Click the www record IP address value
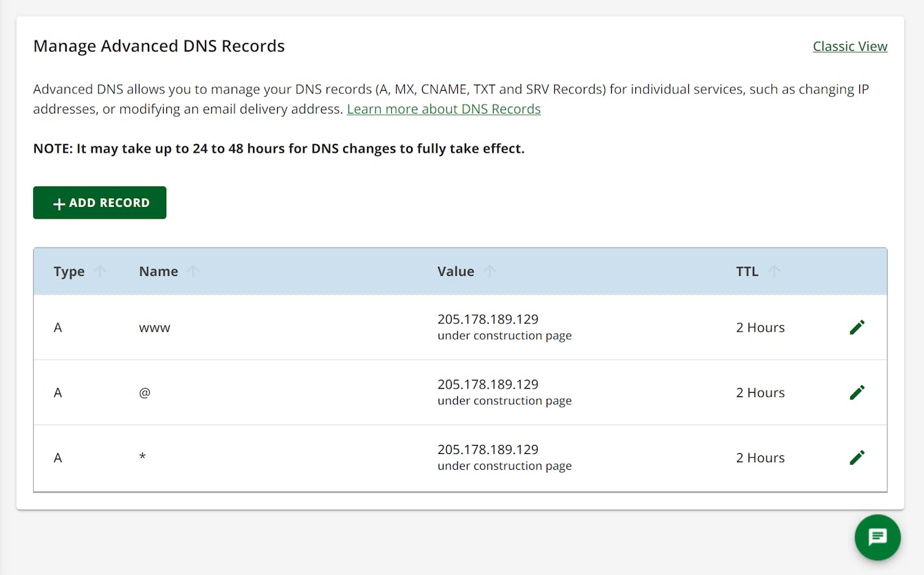The width and height of the screenshot is (924, 575). [487, 319]
